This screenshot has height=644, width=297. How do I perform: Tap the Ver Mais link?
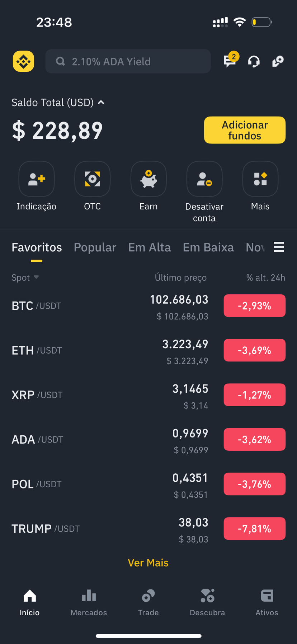tap(148, 563)
